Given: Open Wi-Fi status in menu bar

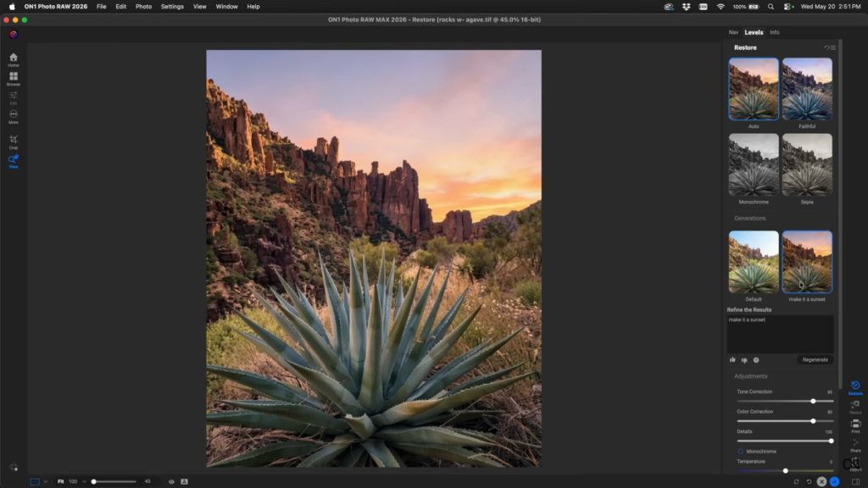Looking at the screenshot, I should pos(721,7).
